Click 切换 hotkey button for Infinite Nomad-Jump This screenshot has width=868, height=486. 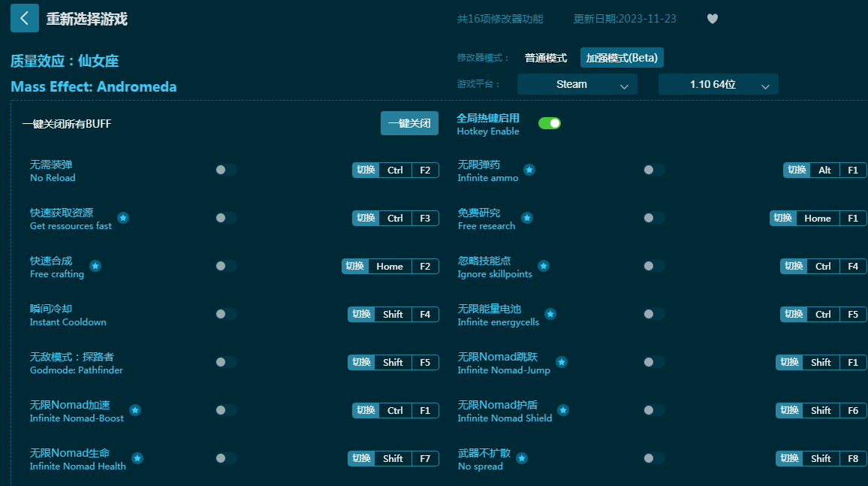tap(789, 363)
